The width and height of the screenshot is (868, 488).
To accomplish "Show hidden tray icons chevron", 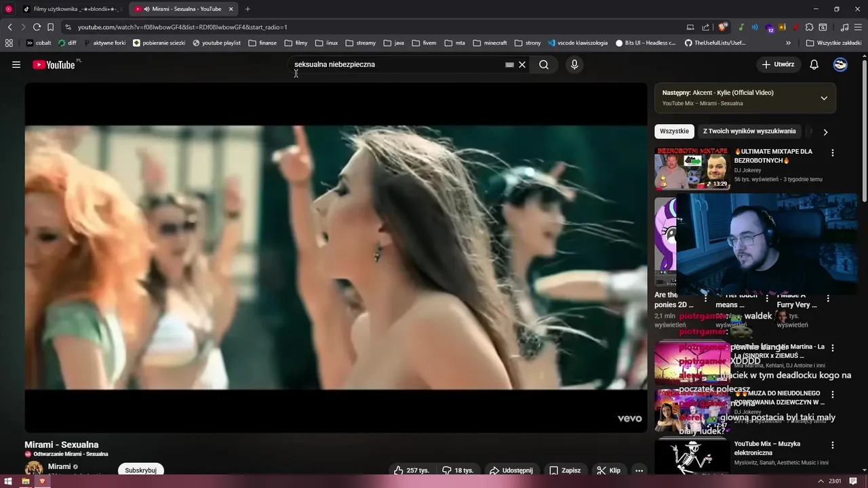I will (821, 481).
